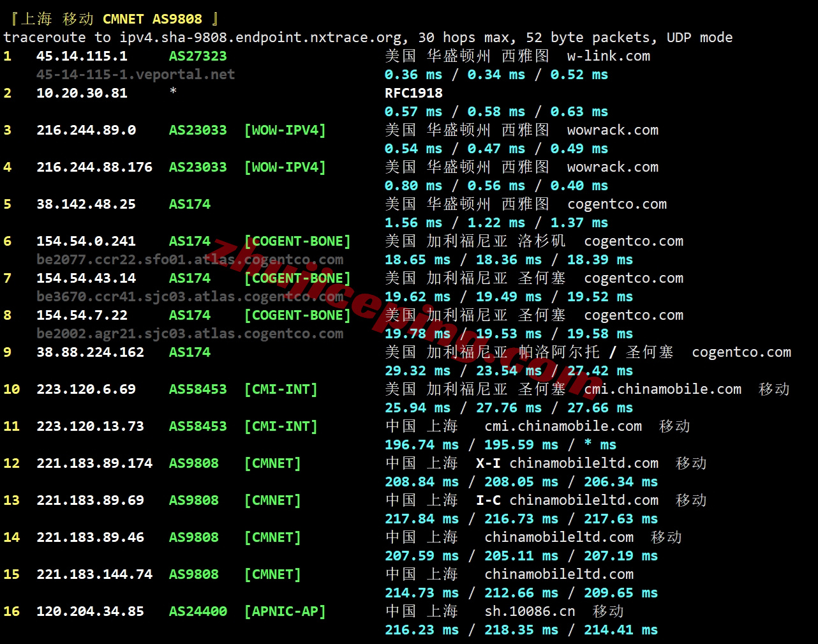Select the private IP 10.20.30.81
The height and width of the screenshot is (644, 818).
click(82, 93)
